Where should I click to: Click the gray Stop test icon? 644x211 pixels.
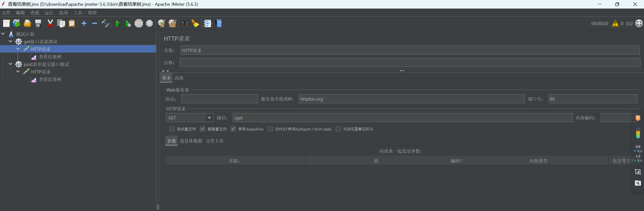139,23
